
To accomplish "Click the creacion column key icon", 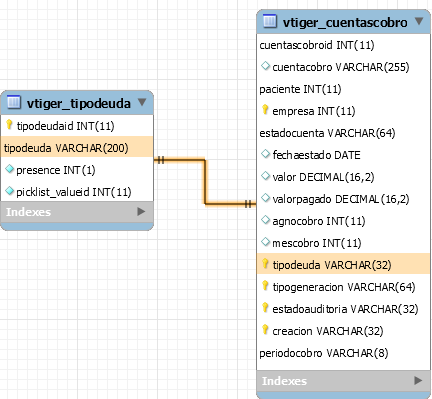I will 265,330.
